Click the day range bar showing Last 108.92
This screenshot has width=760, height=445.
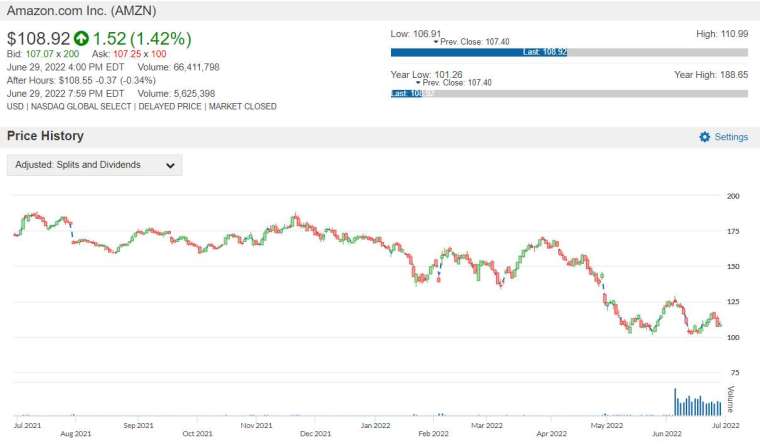point(569,52)
